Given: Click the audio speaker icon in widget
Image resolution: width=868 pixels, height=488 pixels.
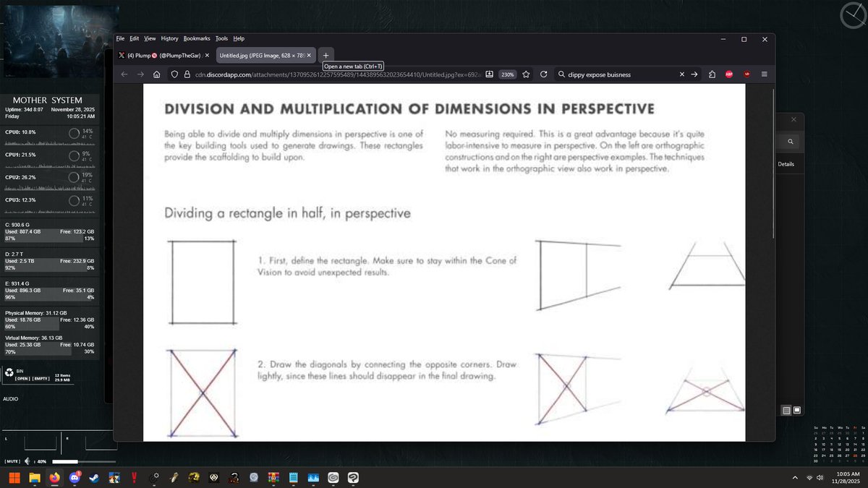Looking at the screenshot, I should (27, 461).
